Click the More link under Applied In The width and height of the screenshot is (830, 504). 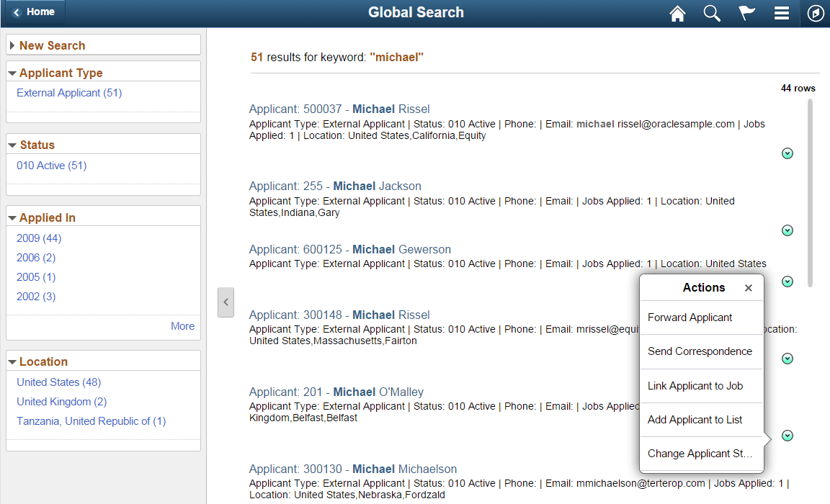click(182, 325)
